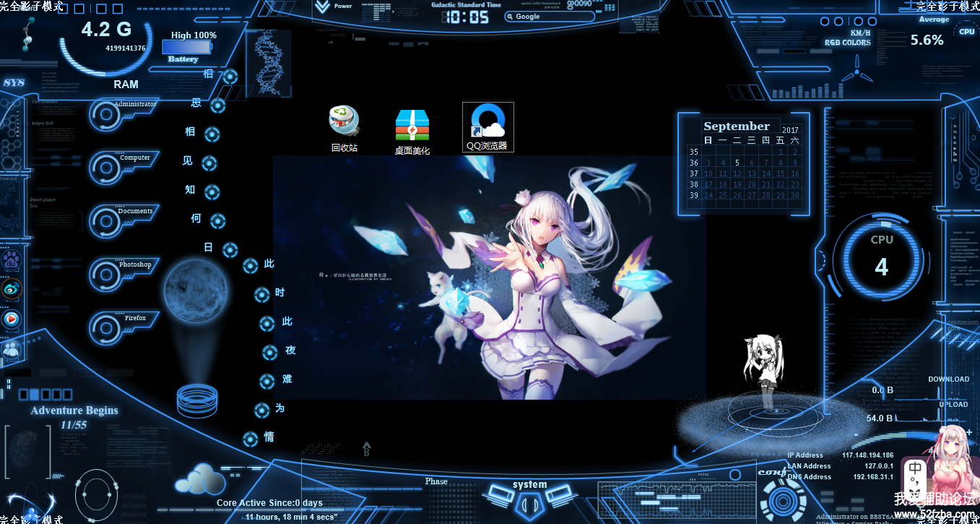Click the red play video icon
980x524 pixels.
[x=12, y=319]
